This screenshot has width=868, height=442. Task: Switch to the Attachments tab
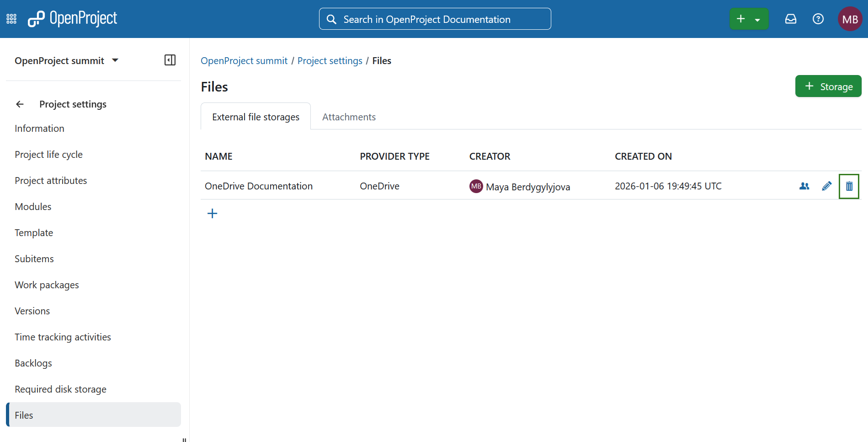coord(348,117)
